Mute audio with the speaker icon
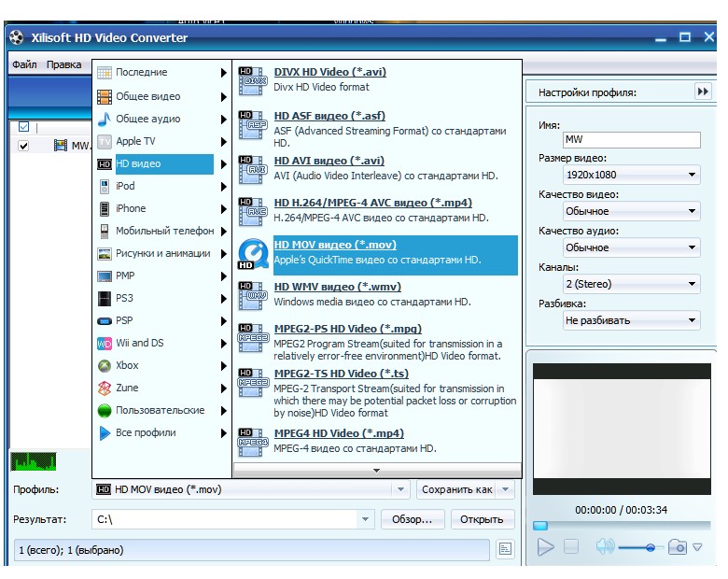Screen dimensions: 728x579 click(605, 547)
